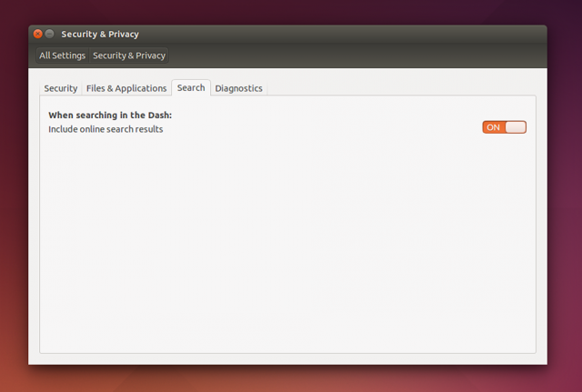Go to the Diagnostics tab
This screenshot has height=392, width=582.
tap(238, 88)
